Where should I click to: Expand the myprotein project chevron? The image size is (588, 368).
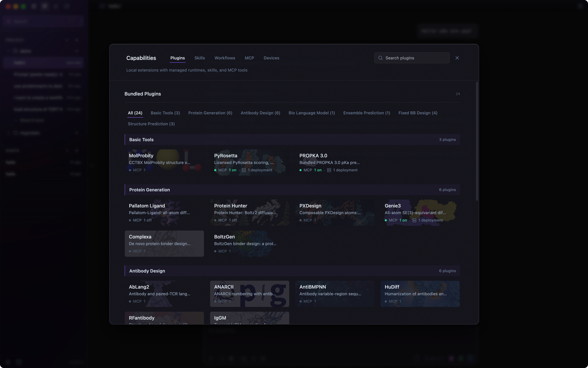point(9,133)
